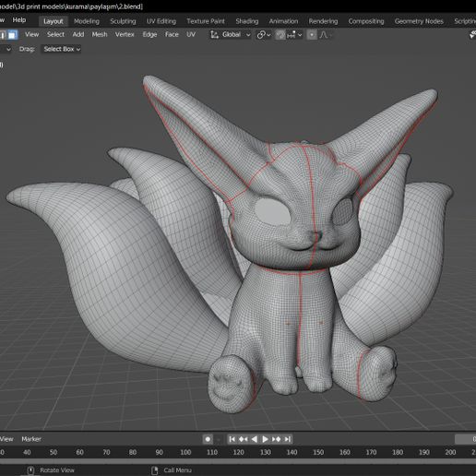Viewport: 476px width, 476px height.
Task: Play the animation forward
Action: coord(265,439)
